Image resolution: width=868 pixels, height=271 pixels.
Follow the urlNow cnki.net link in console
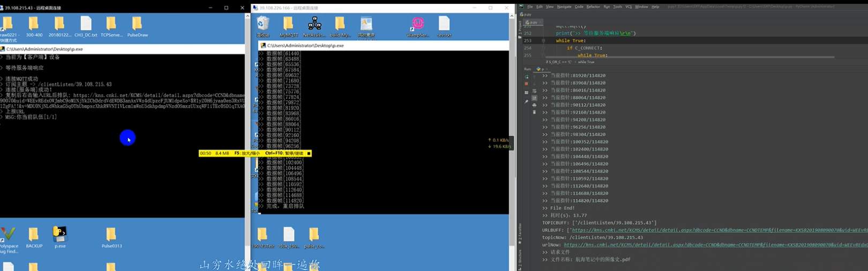[x=716, y=245]
